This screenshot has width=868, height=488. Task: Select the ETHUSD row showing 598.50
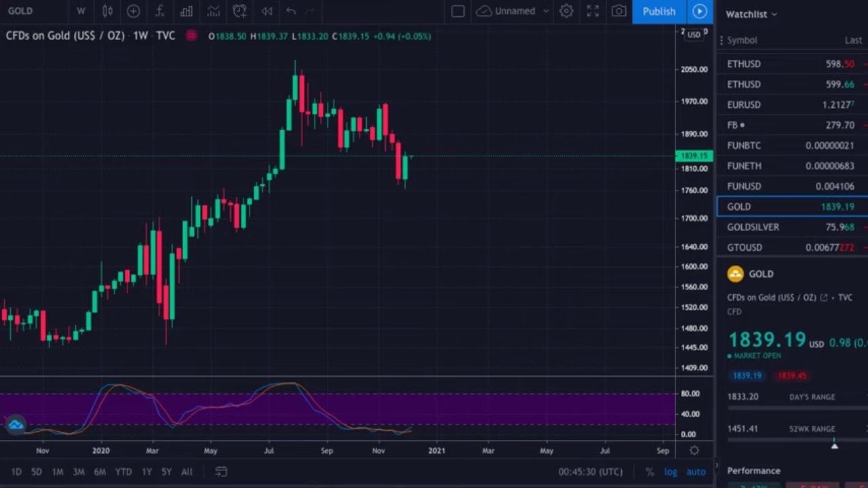(x=792, y=64)
